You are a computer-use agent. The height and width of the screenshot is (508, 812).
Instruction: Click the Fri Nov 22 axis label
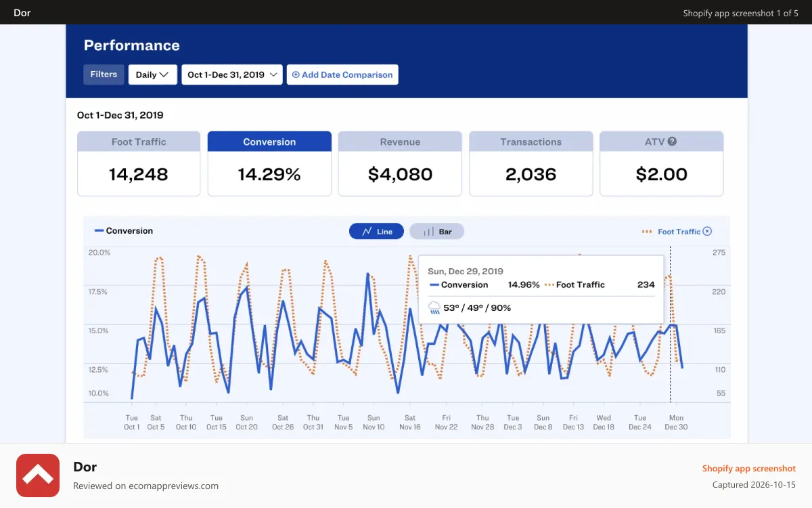(447, 423)
